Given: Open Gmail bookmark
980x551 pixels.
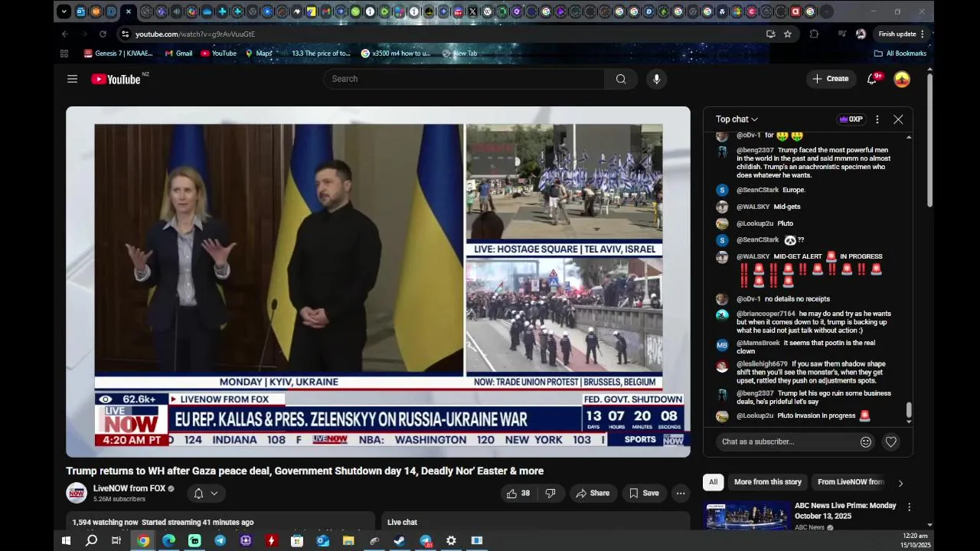Looking at the screenshot, I should point(178,54).
